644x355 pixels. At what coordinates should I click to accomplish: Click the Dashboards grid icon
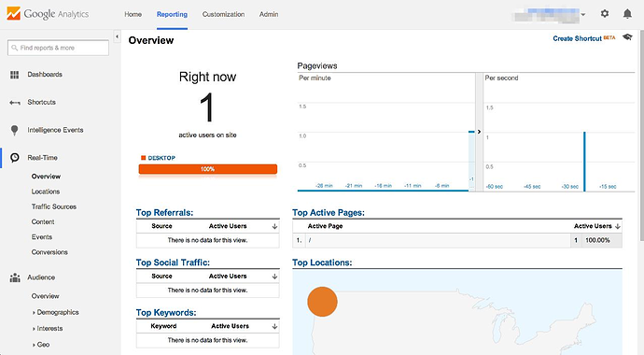point(14,75)
